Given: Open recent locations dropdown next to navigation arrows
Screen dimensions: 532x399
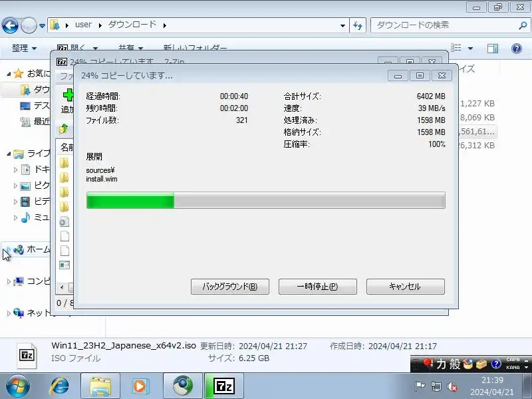Looking at the screenshot, I should 42,25.
